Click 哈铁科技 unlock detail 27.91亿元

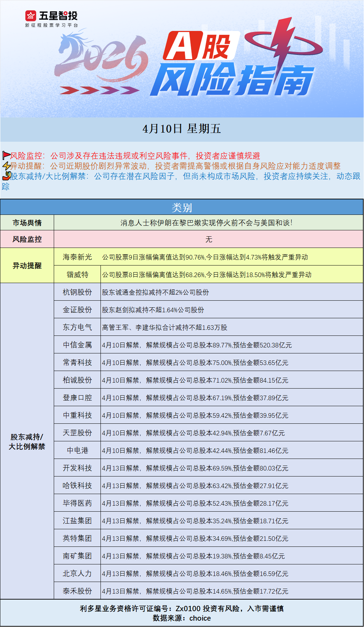click(x=195, y=486)
